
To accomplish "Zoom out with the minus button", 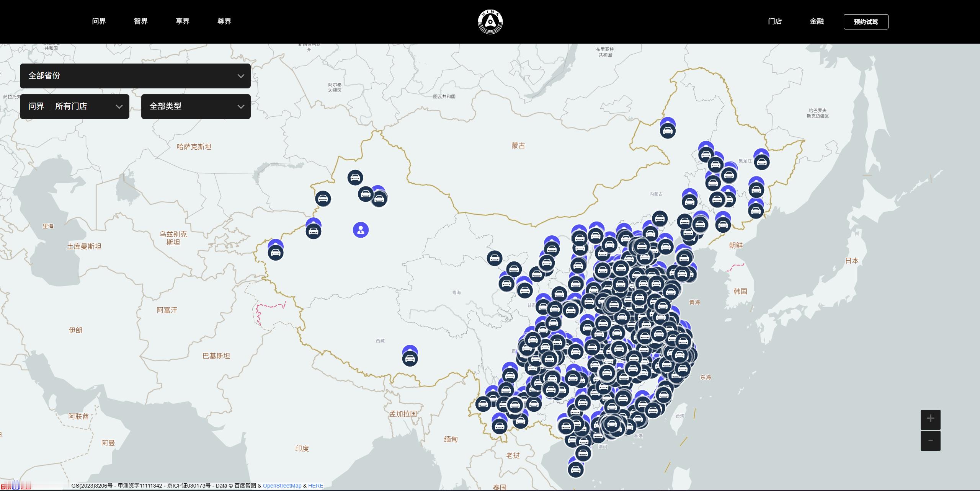I will (x=931, y=440).
